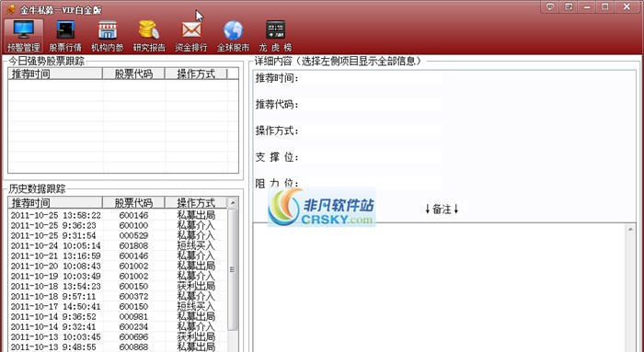
Task: Click the history list scrollbar thumb
Action: tap(233, 269)
